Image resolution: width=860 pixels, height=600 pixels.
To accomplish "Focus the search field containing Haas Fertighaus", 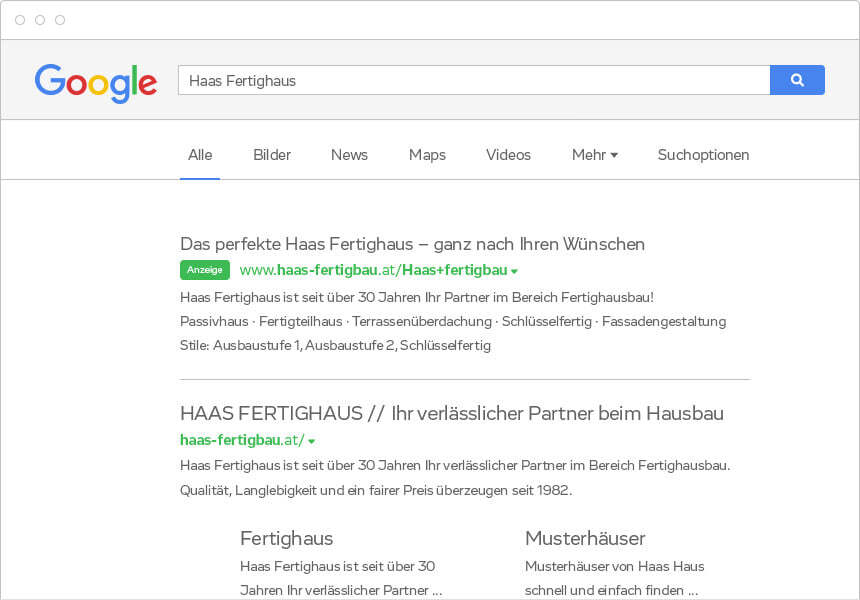I will tap(474, 80).
